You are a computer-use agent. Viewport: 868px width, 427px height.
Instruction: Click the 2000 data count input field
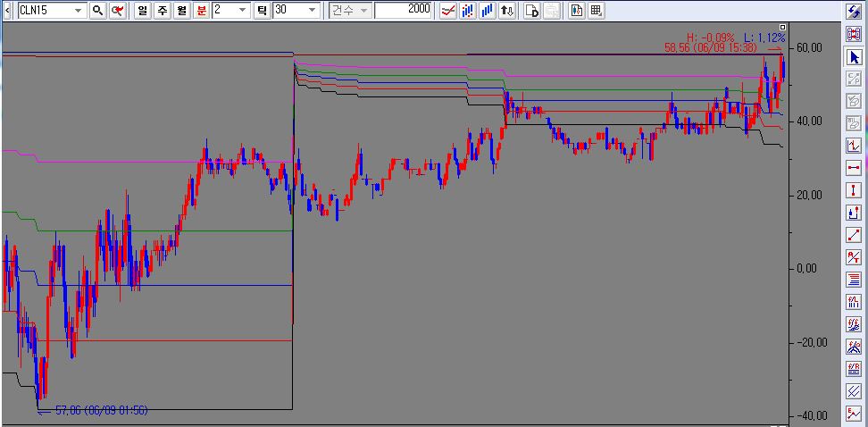tap(403, 11)
